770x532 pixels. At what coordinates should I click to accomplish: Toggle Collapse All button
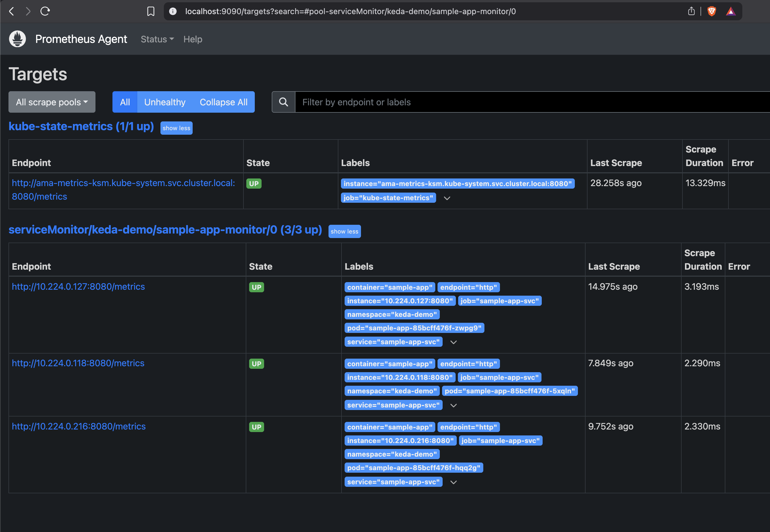[x=223, y=102]
